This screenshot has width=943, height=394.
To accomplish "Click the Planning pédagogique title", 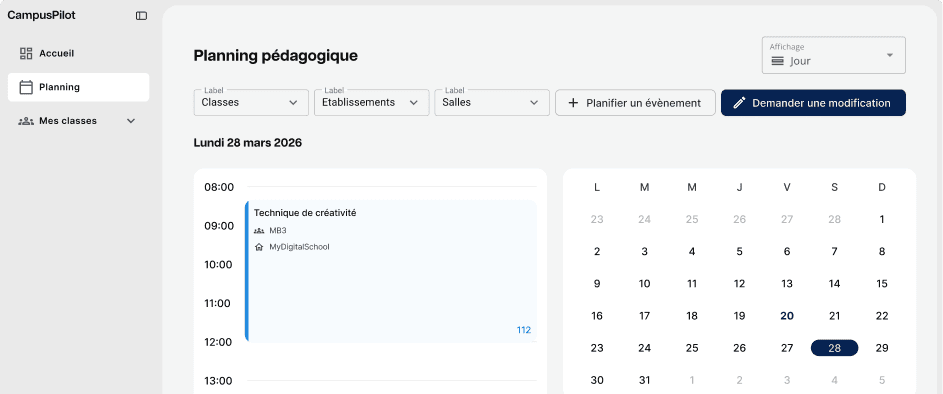I will (x=275, y=56).
